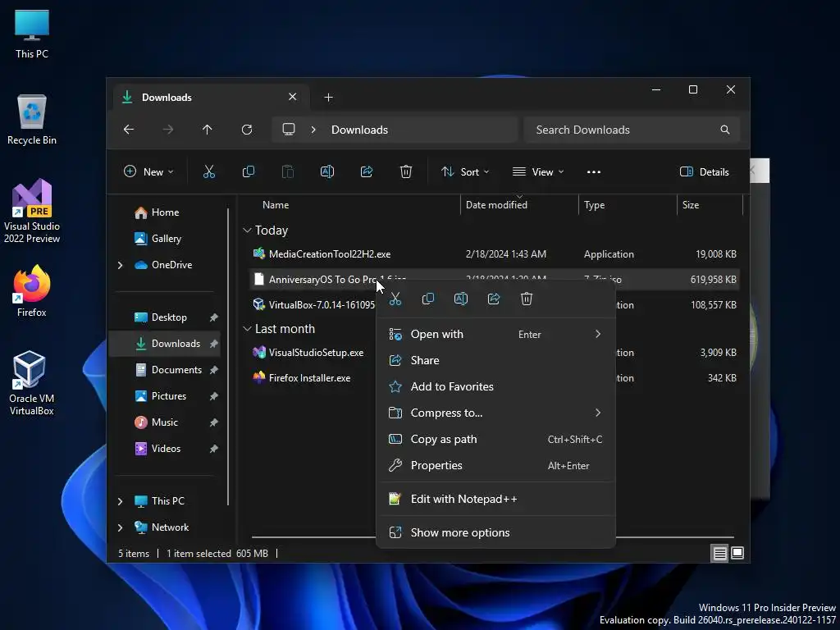This screenshot has height=630, width=840.
Task: Select the This PC desktop icon
Action: [x=32, y=34]
